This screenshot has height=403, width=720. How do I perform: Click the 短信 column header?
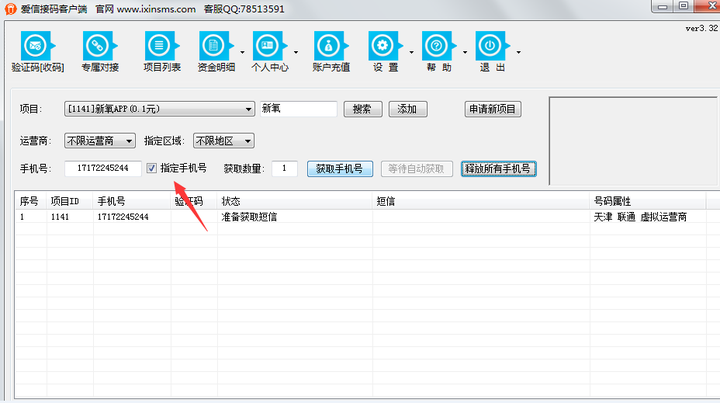(x=481, y=201)
